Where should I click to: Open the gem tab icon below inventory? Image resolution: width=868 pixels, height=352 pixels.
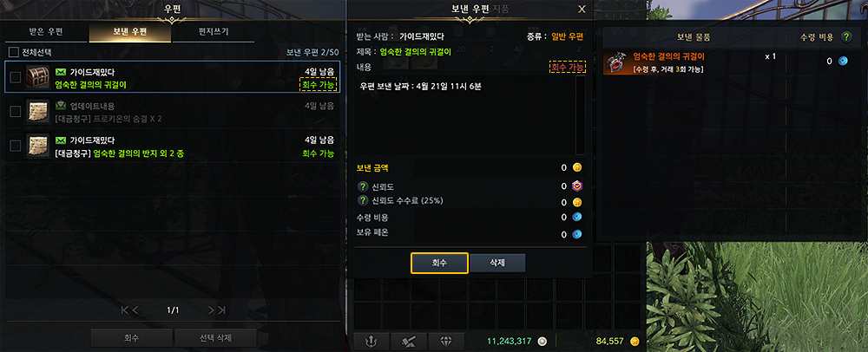point(447,341)
